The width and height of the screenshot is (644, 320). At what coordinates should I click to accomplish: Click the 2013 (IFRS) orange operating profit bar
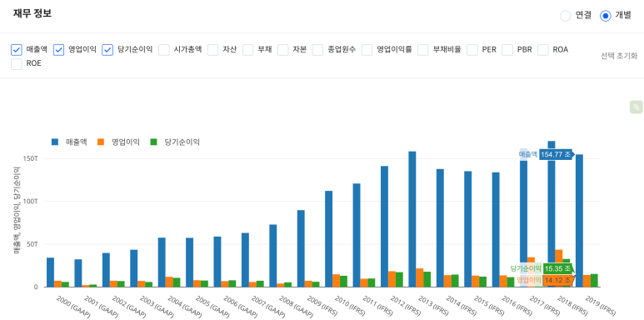(x=419, y=277)
